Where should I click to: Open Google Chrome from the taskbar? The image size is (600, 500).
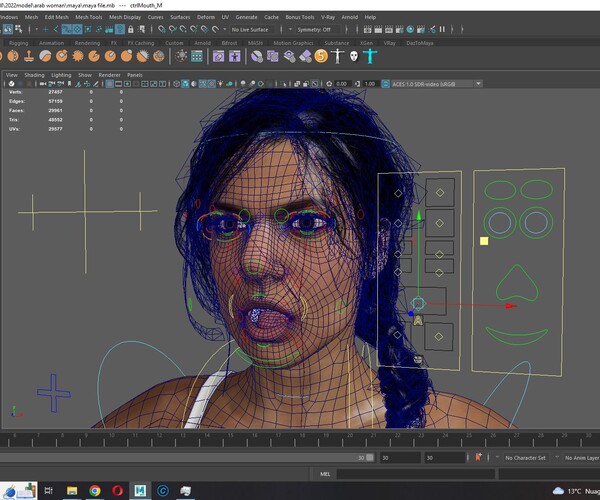[x=95, y=490]
